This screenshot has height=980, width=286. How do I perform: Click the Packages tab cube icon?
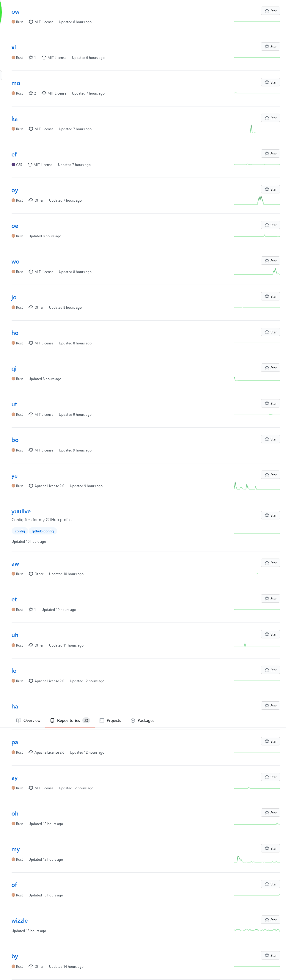click(x=133, y=721)
